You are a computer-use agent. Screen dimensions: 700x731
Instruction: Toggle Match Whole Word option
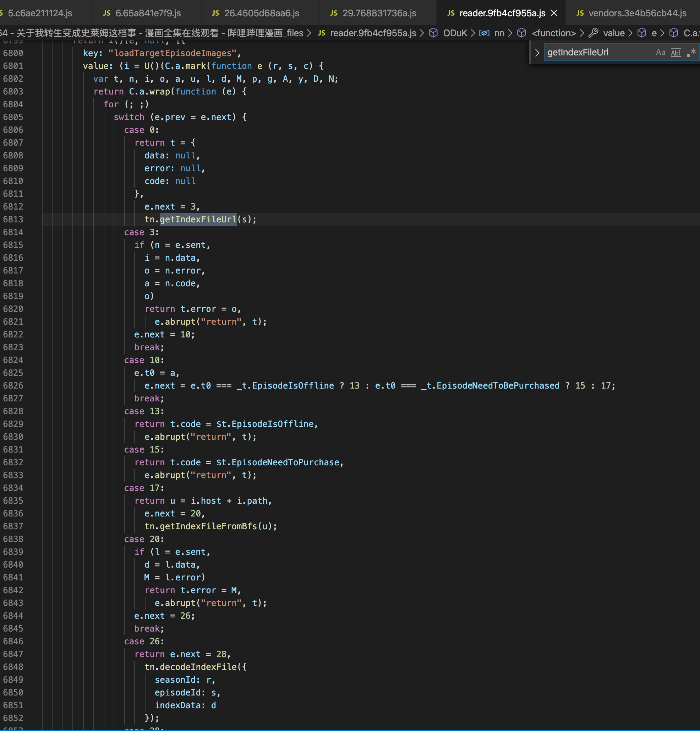[x=676, y=53]
